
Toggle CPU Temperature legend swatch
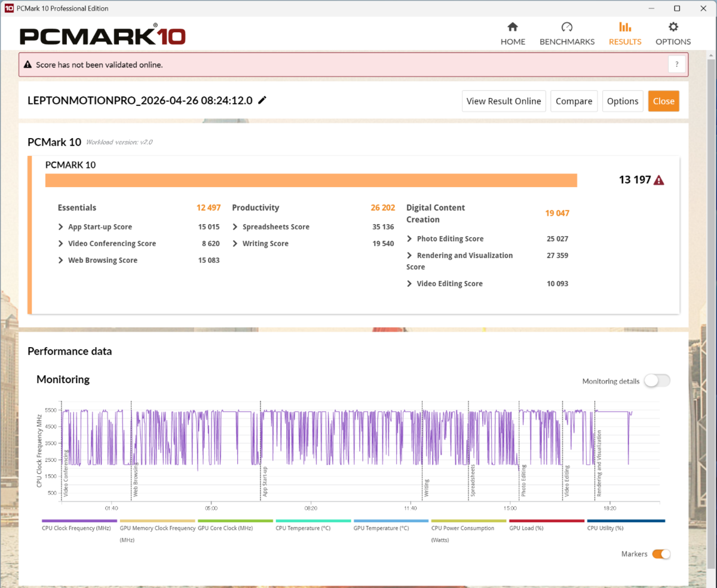tap(313, 521)
